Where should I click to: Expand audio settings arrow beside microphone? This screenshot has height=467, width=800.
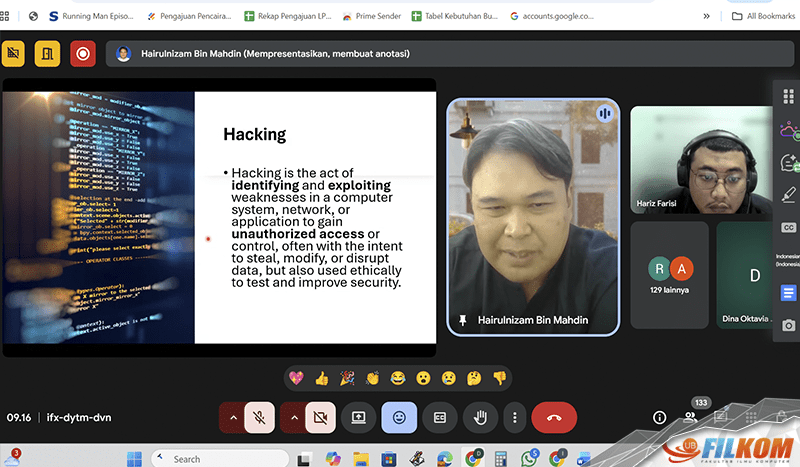(x=232, y=417)
